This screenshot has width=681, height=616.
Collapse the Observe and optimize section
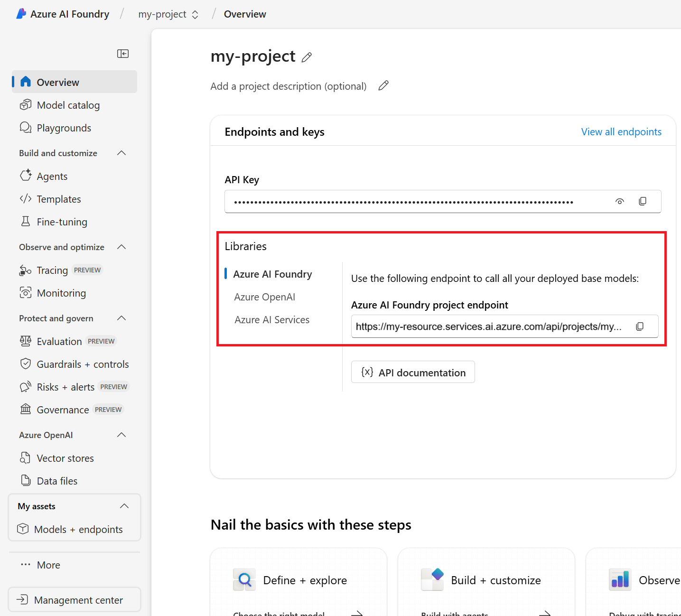121,247
